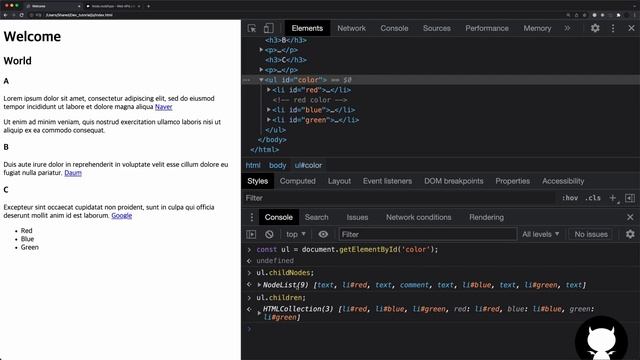Image resolution: width=640 pixels, height=360 pixels.
Task: Toggle the .cls classes button
Action: [x=593, y=198]
